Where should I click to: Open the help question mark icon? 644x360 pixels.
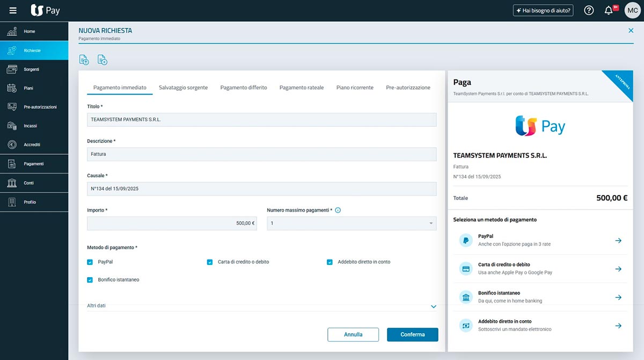pyautogui.click(x=589, y=10)
